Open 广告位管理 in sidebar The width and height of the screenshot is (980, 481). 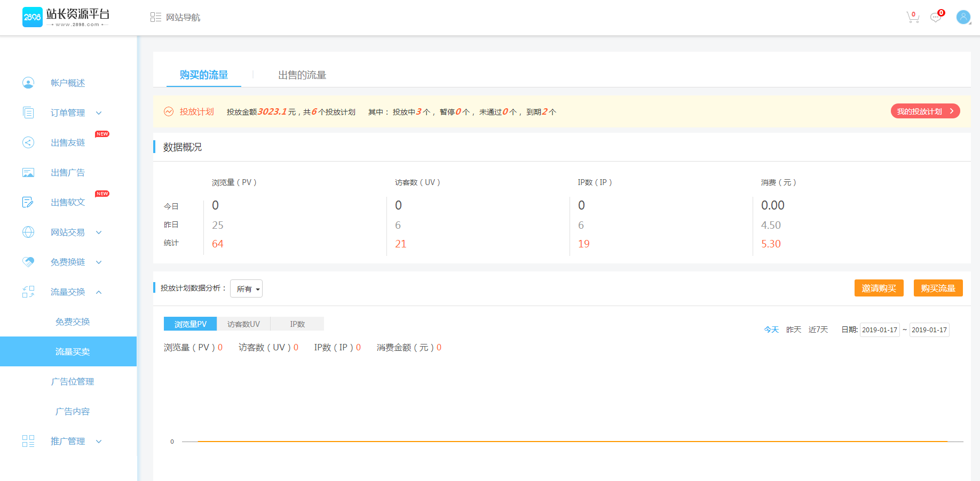coord(73,381)
